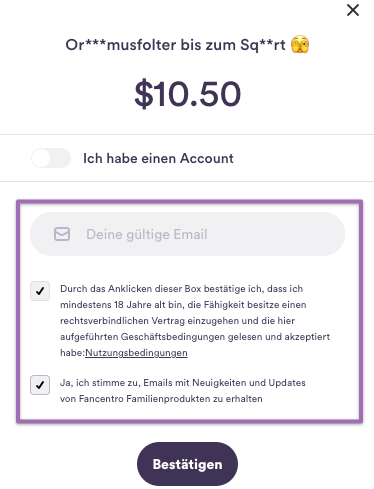
Task: Click the title text ending 'bis zum Sq**rt'
Action: 175,45
